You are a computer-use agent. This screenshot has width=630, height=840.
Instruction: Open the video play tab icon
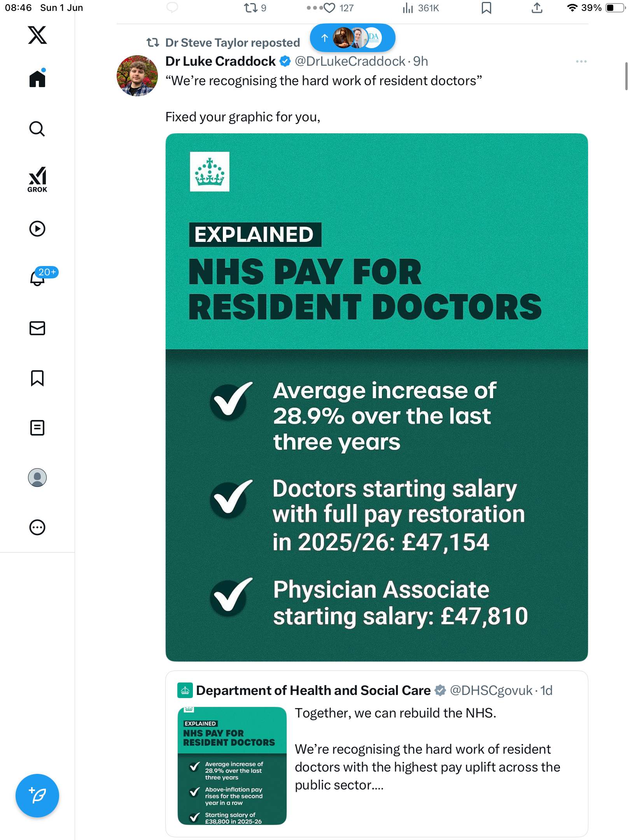[37, 229]
